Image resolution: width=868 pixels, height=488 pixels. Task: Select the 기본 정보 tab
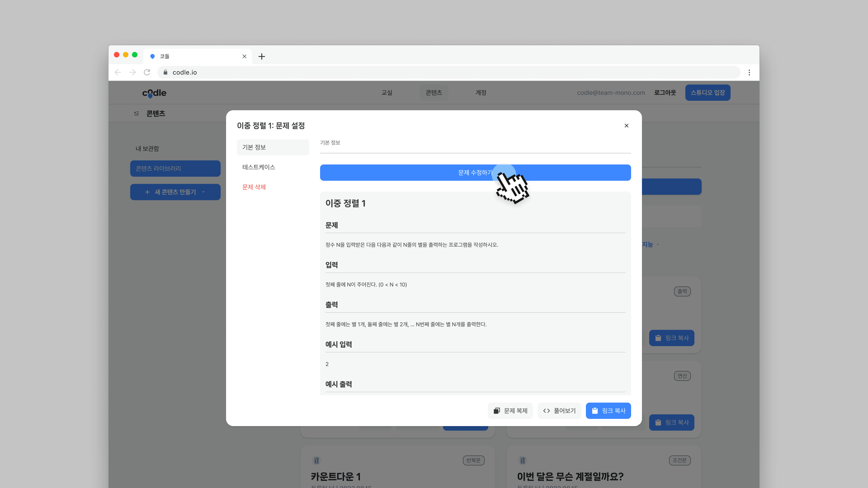click(273, 147)
